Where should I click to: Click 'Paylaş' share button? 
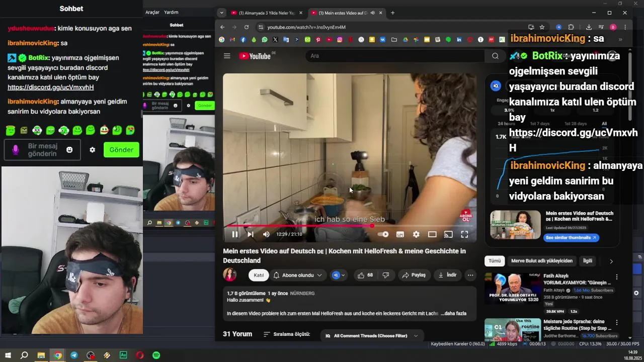pyautogui.click(x=414, y=275)
